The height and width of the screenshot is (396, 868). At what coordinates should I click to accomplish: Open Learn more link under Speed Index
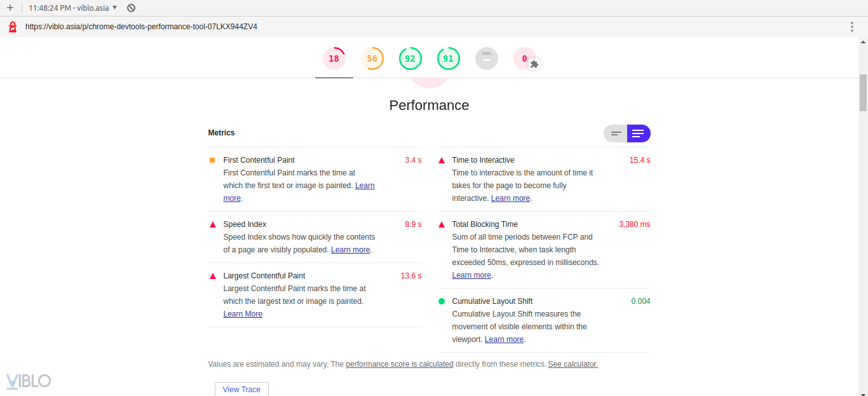pyautogui.click(x=350, y=250)
